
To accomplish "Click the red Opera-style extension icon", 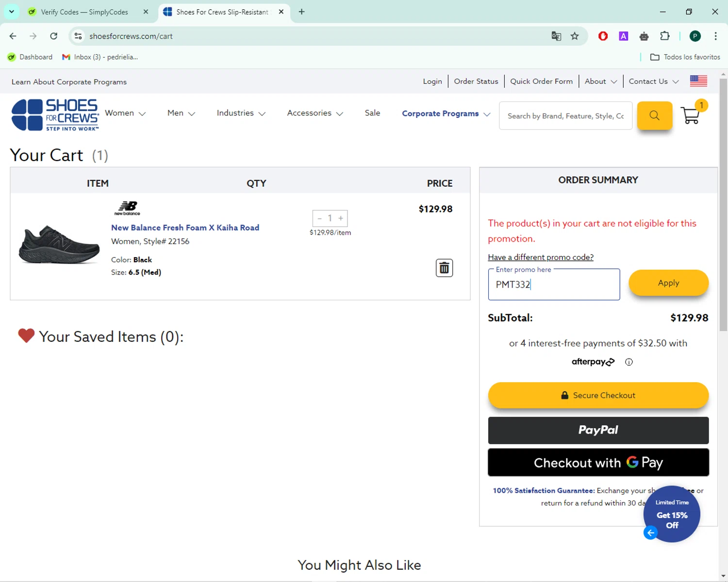I will (603, 36).
